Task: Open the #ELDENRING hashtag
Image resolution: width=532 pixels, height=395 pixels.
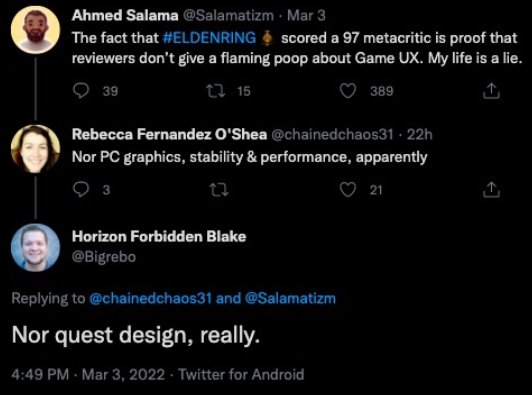Action: tap(210, 38)
